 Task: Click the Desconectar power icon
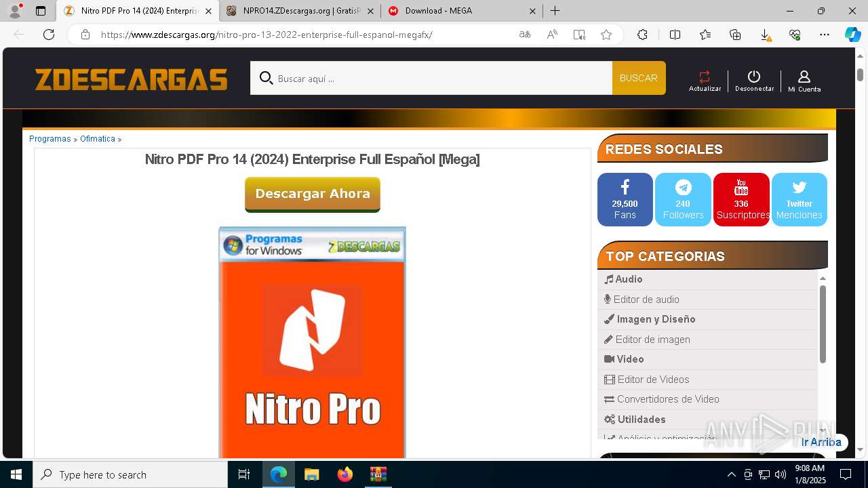[x=754, y=77]
